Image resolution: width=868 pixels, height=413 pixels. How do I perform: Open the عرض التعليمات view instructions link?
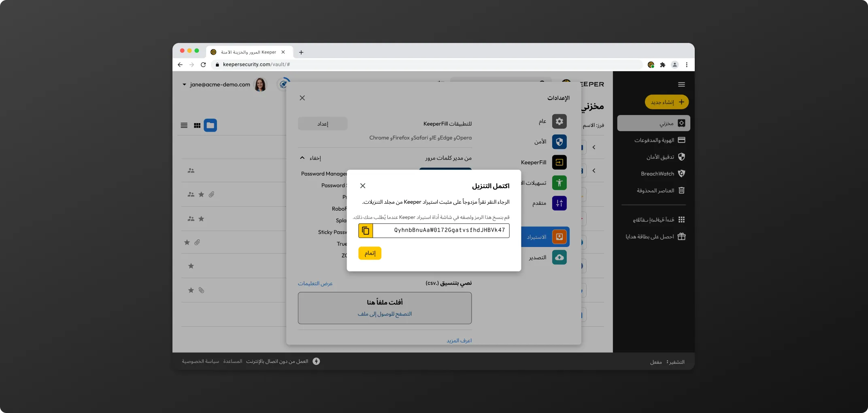pyautogui.click(x=315, y=283)
